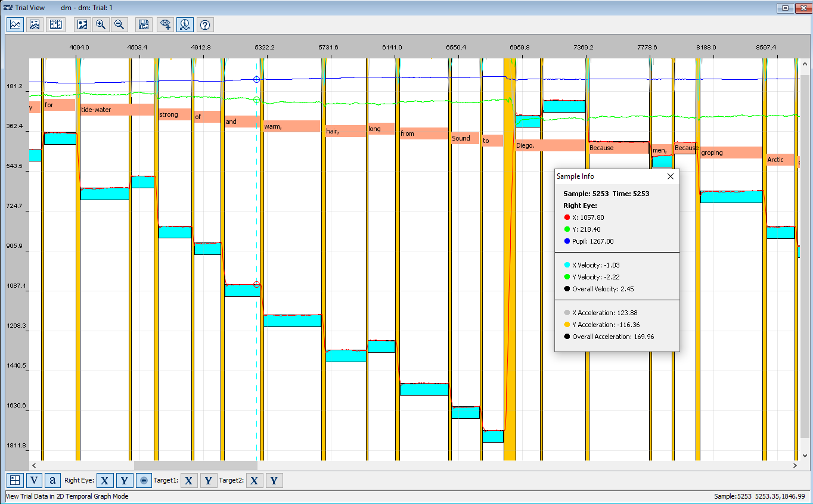Screen dimensions: 813x504
Task: Toggle Right Eye pupil trace button
Action: pyautogui.click(x=144, y=480)
